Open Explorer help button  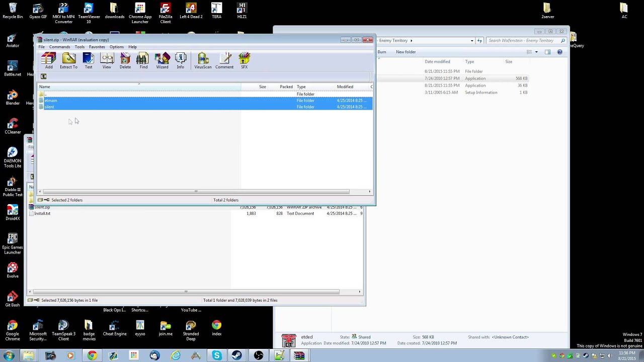(x=560, y=52)
